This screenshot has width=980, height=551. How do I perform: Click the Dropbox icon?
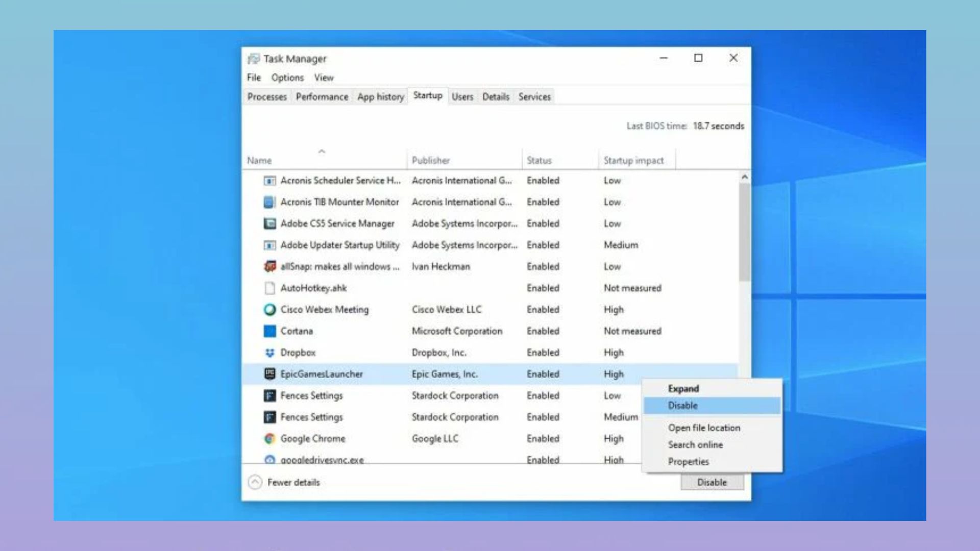269,353
